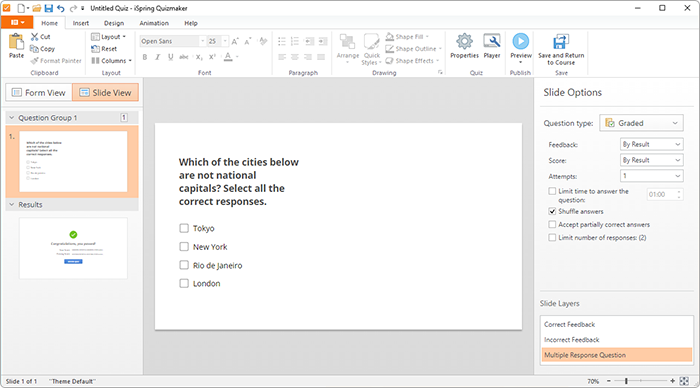Enable Accept partially correct answers
This screenshot has width=700, height=388.
click(x=552, y=224)
